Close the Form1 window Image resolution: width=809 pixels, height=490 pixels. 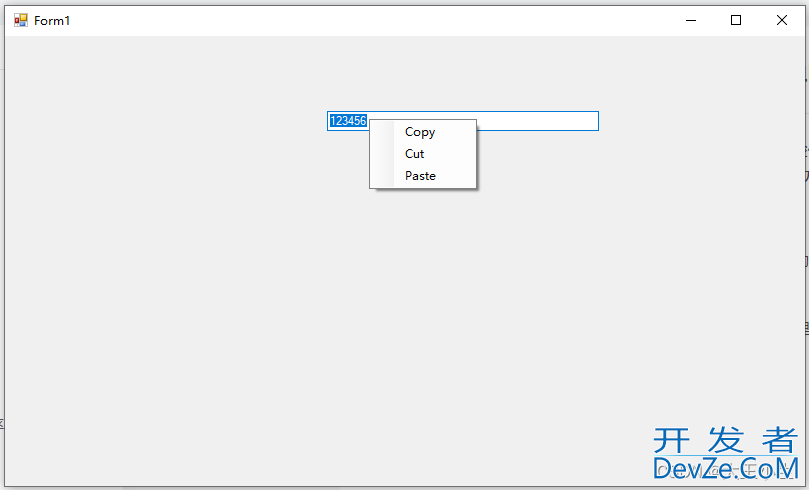[782, 20]
